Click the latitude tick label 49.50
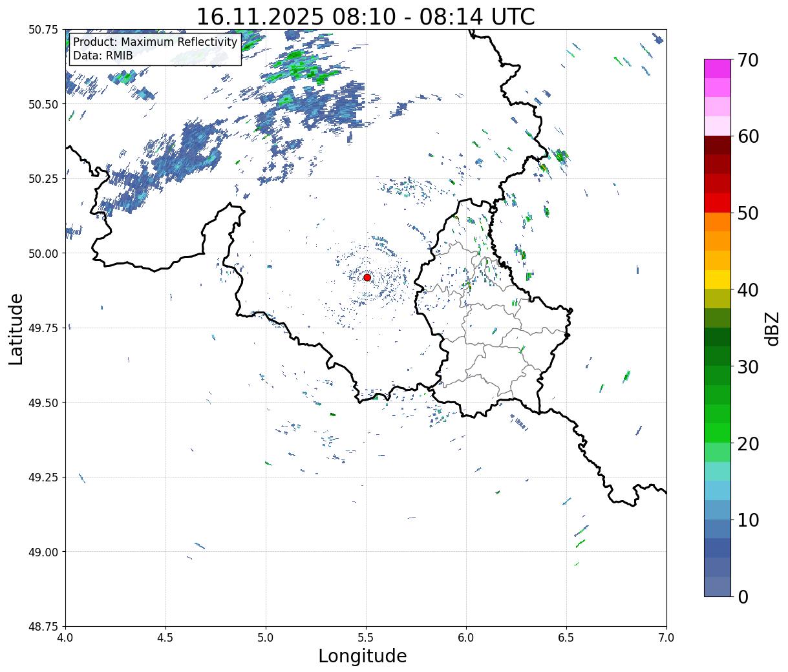The width and height of the screenshot is (788, 672). coord(43,403)
